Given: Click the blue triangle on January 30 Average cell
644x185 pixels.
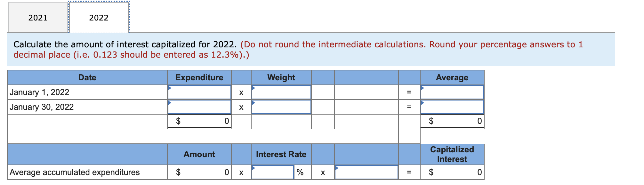Looking at the screenshot, I should pos(423,103).
